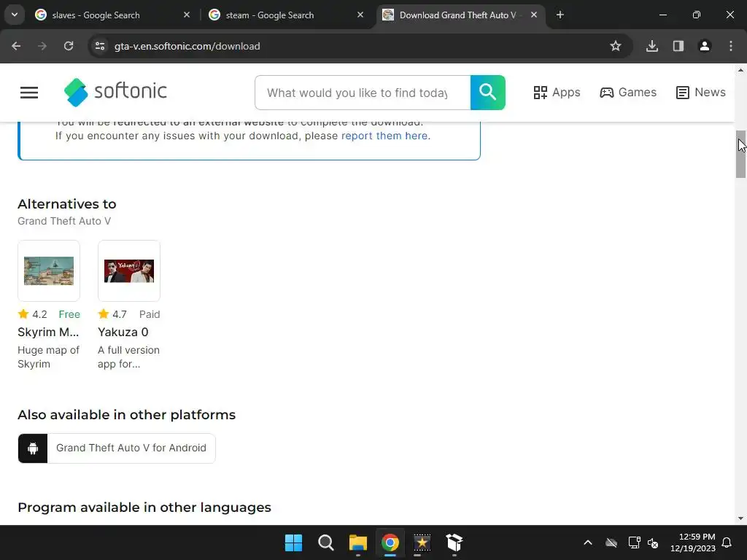Viewport: 747px width, 560px height.
Task: Open the Games section
Action: [x=628, y=93]
